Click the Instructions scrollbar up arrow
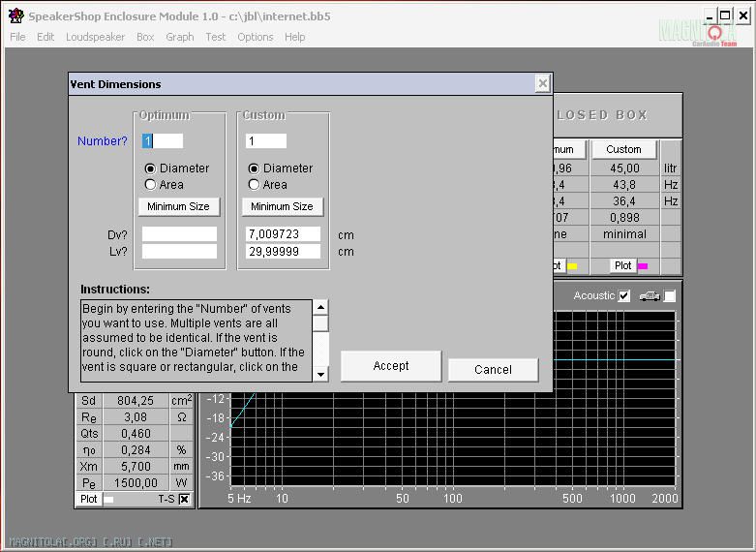Image resolution: width=756 pixels, height=552 pixels. tap(320, 307)
